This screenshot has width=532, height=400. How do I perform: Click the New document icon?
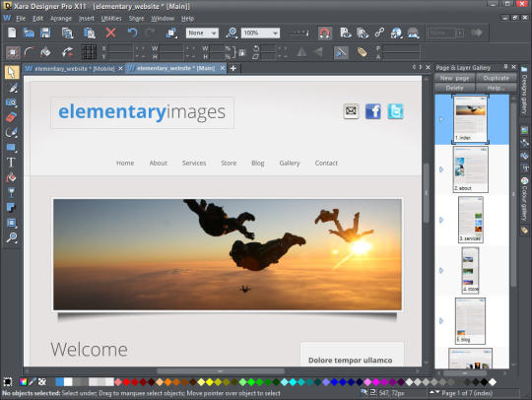click(x=12, y=33)
